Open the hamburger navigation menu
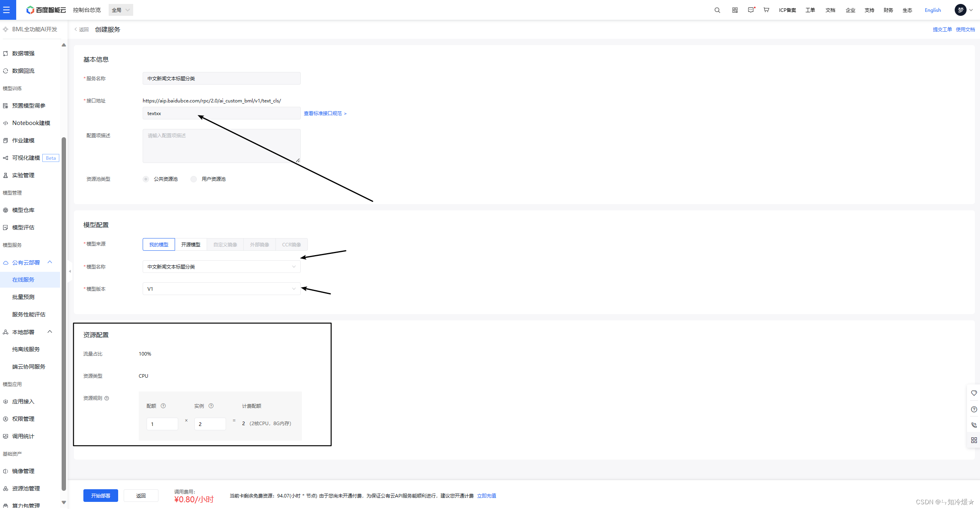 pos(7,10)
